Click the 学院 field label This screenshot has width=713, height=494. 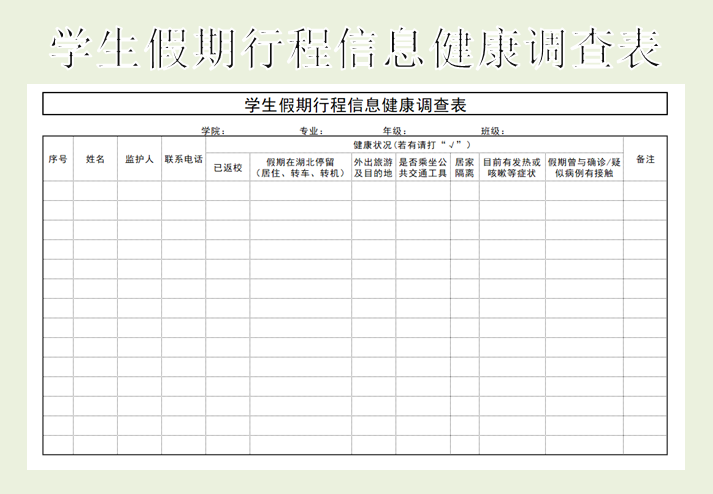point(212,131)
